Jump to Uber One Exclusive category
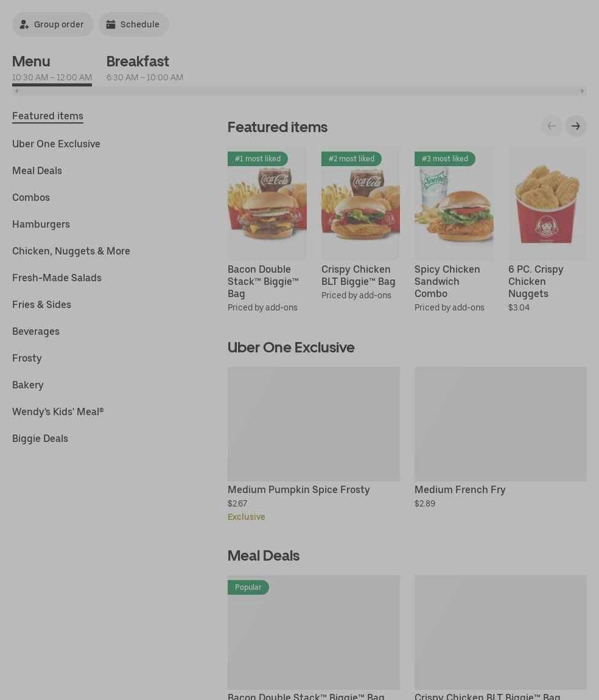Image resolution: width=599 pixels, height=700 pixels. coord(56,144)
